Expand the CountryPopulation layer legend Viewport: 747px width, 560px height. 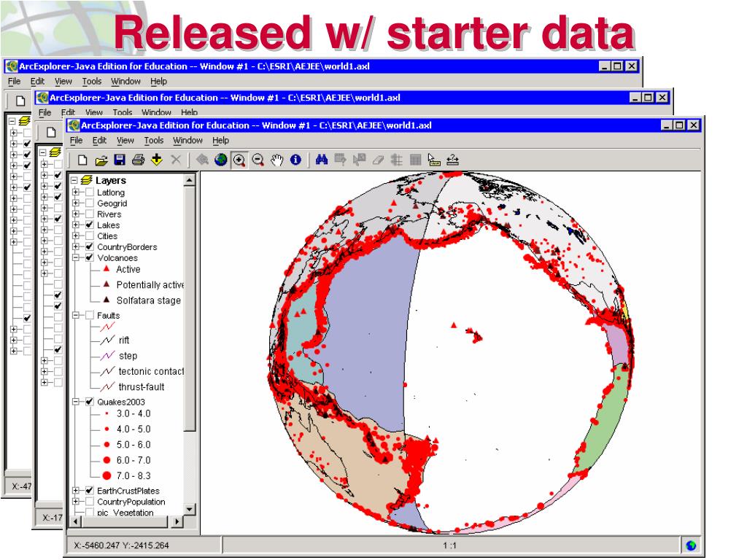click(75, 502)
